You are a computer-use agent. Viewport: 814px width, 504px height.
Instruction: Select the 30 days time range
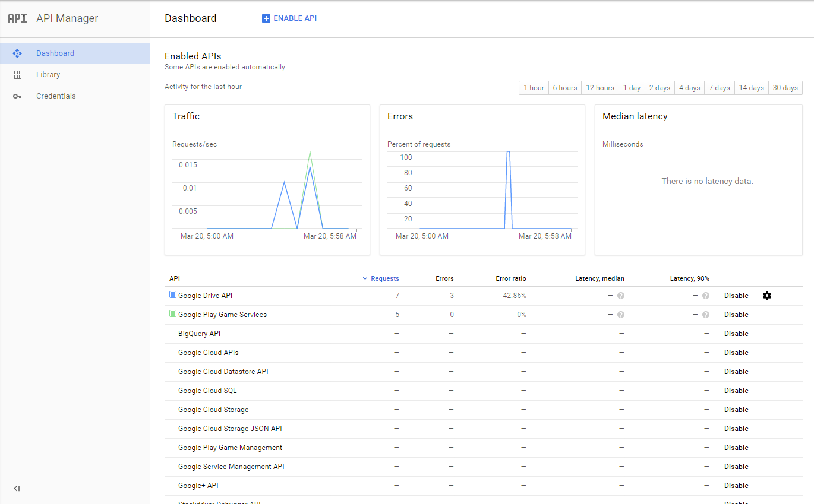(x=785, y=88)
